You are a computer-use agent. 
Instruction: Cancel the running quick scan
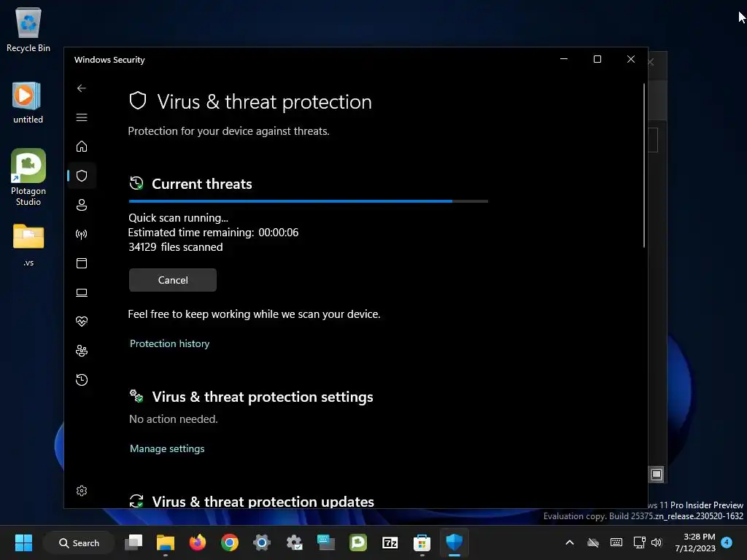pyautogui.click(x=173, y=280)
